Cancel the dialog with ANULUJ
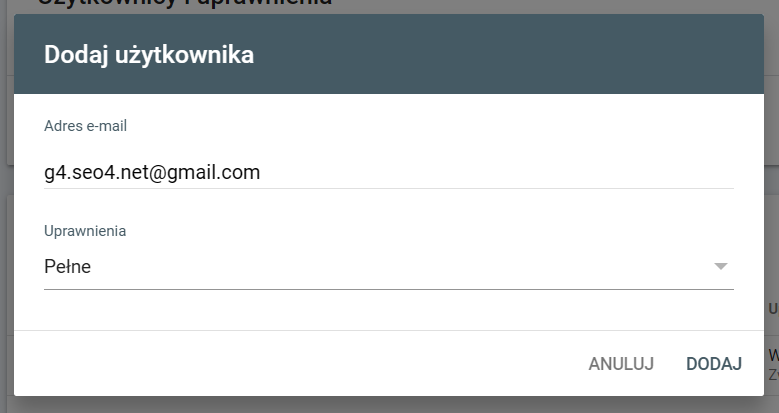 (x=621, y=363)
